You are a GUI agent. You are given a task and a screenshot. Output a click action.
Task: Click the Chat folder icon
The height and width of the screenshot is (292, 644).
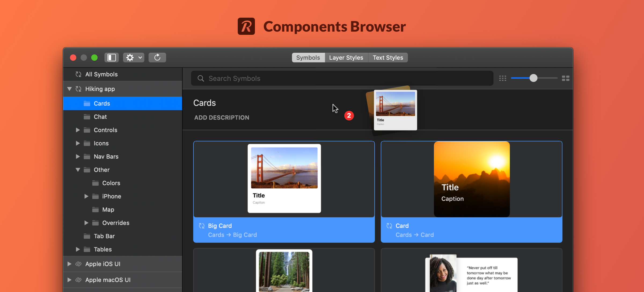[x=87, y=117]
